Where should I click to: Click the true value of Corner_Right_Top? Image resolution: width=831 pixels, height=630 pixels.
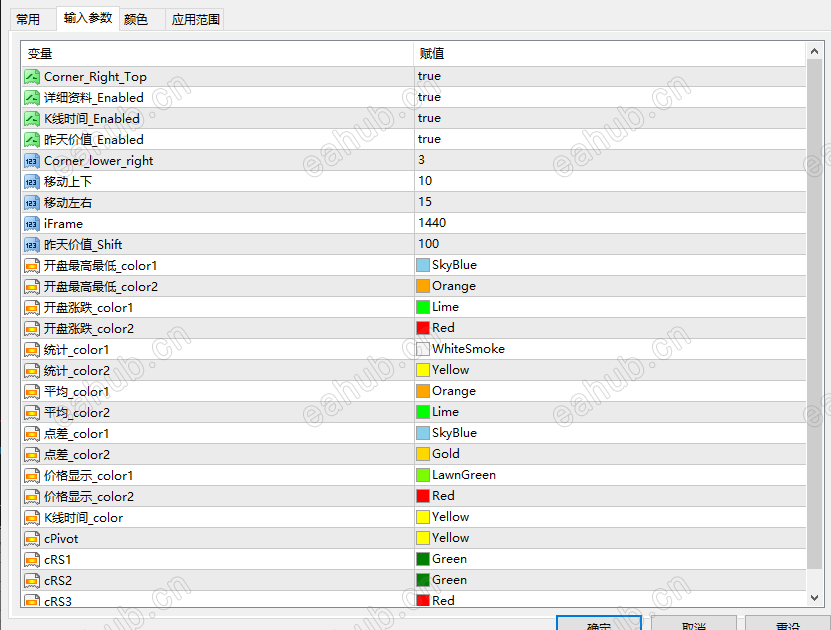(x=429, y=76)
